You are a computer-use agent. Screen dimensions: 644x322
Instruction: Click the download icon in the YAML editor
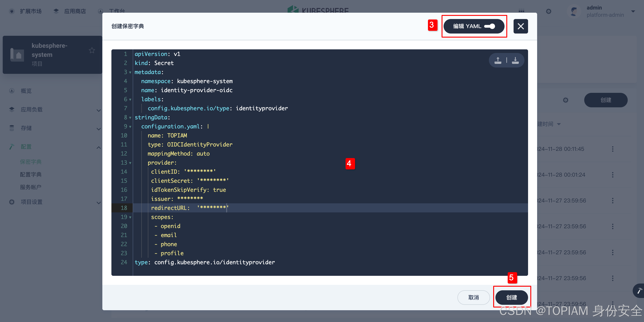[515, 60]
